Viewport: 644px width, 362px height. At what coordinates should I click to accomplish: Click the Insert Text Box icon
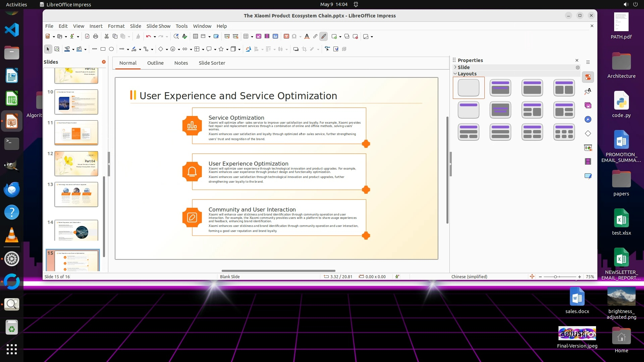[286, 37]
